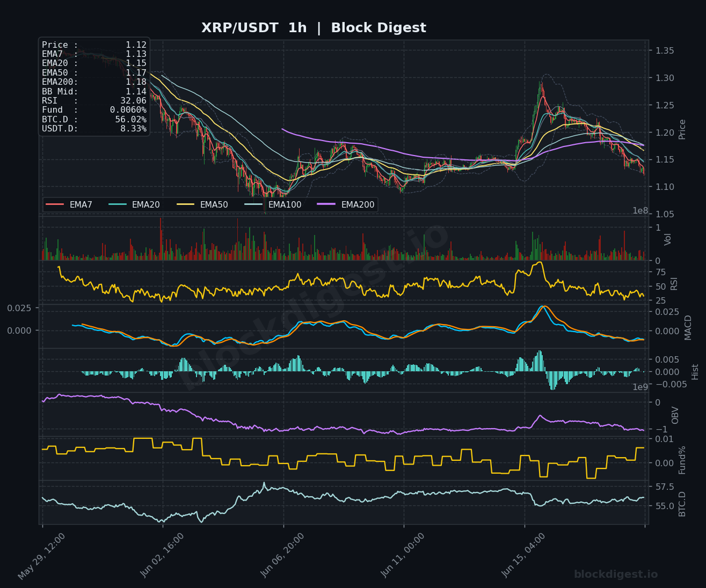Click the Vol panel axis title
This screenshot has width=706, height=588.
coord(668,239)
